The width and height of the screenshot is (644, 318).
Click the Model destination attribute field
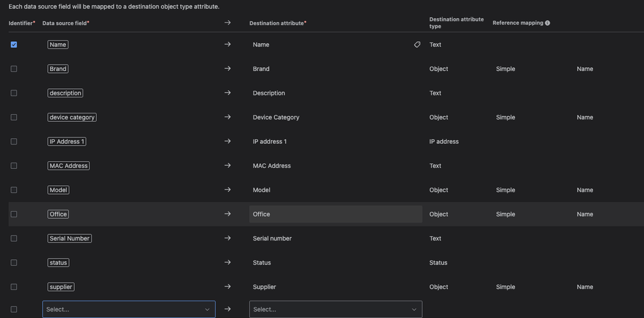tap(336, 190)
